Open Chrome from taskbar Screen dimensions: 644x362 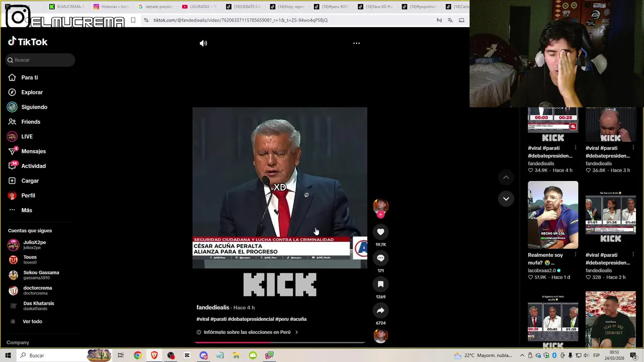137,355
